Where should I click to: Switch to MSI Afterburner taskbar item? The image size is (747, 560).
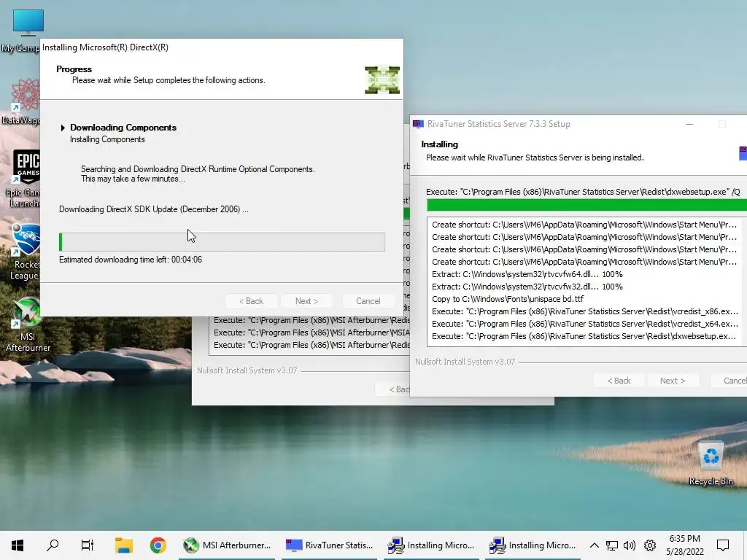tap(228, 545)
